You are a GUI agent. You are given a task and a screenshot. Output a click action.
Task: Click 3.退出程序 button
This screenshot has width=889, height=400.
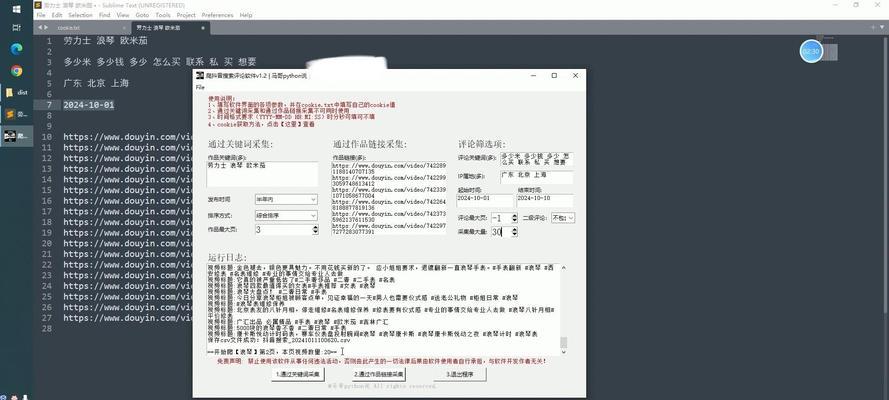coord(460,375)
